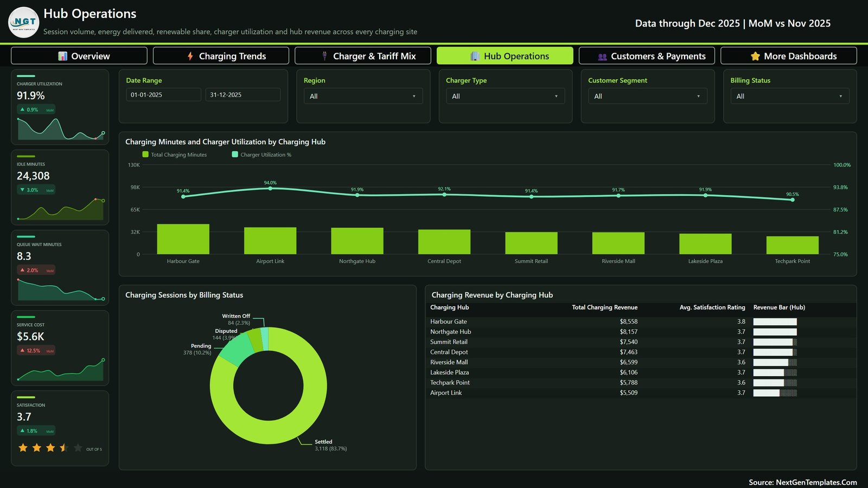The image size is (868, 488).
Task: Click the lightning bolt Charging Trends icon
Action: click(x=190, y=56)
